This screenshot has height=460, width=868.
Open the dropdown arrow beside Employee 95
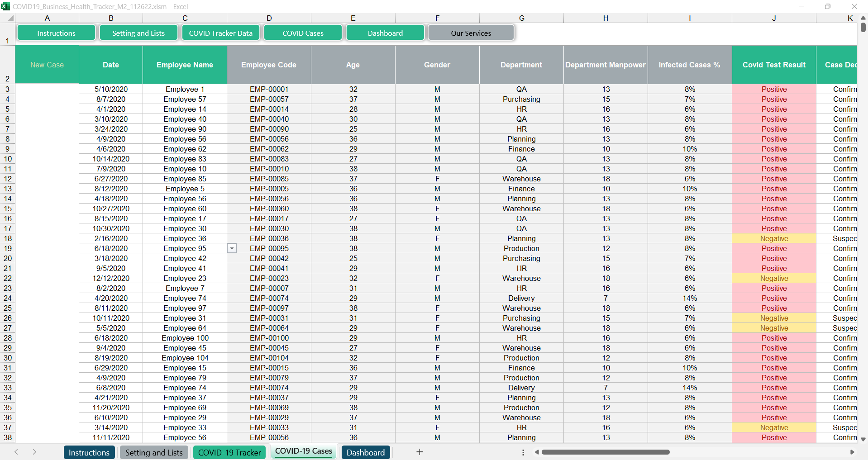pos(232,248)
